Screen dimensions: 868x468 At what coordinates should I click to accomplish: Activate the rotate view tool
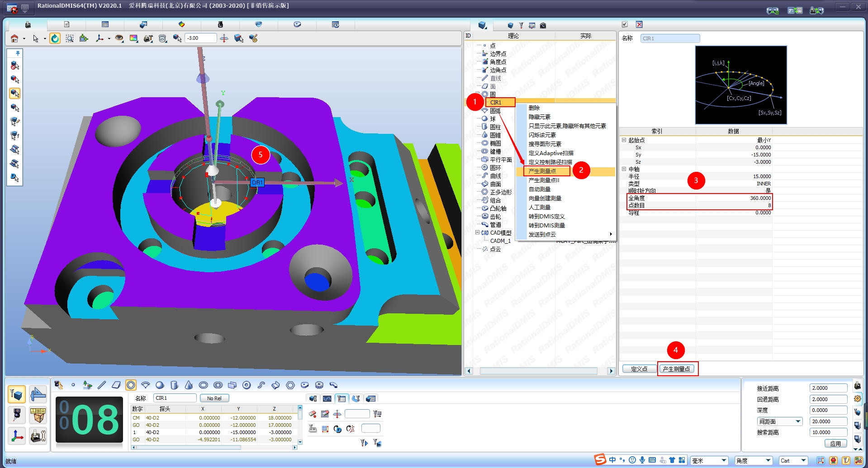point(55,38)
